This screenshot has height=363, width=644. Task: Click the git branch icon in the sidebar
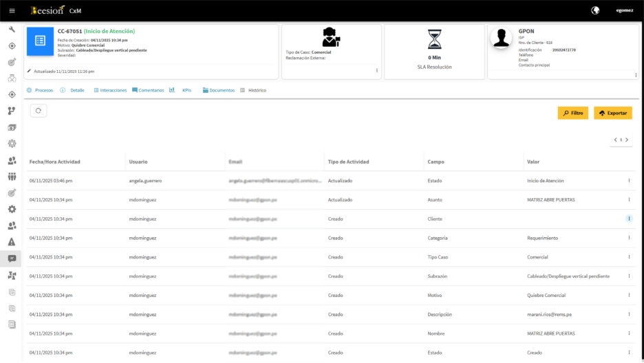[x=12, y=111]
